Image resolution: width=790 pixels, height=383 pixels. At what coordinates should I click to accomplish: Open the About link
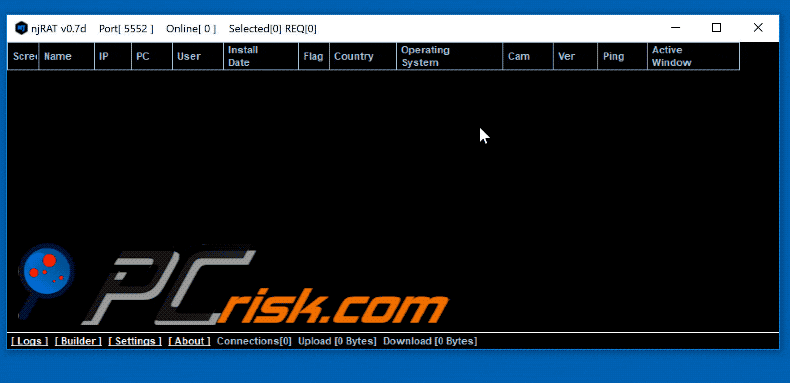[189, 341]
